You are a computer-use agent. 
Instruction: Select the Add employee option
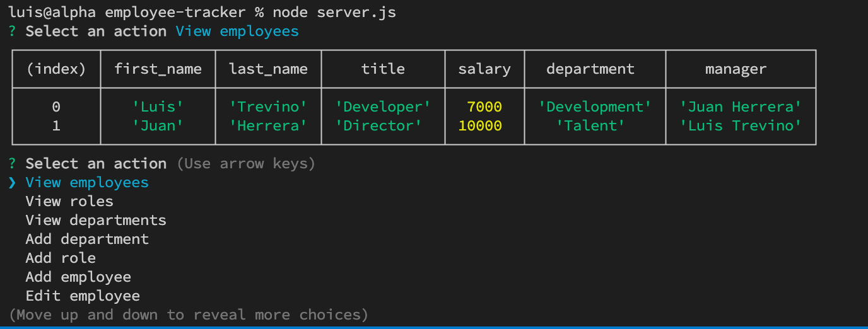click(x=78, y=277)
